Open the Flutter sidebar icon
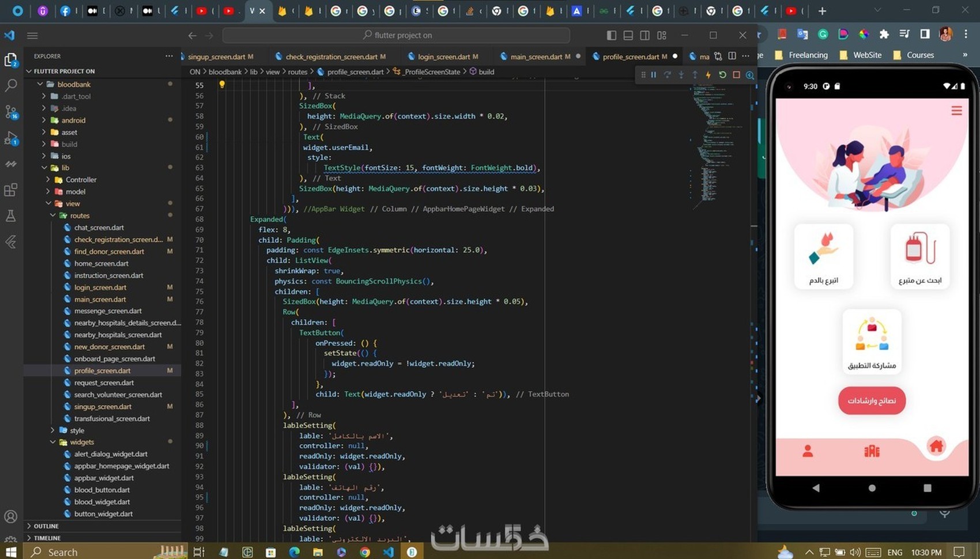The image size is (980, 559). [11, 242]
